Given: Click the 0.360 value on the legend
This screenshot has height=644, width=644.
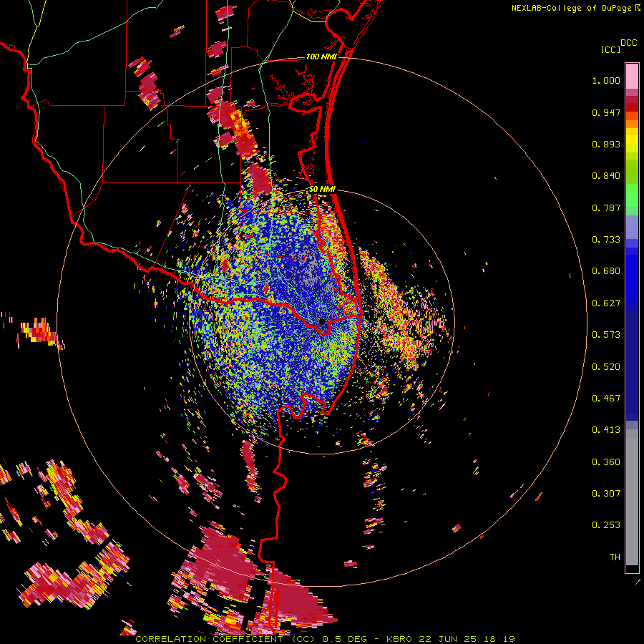Looking at the screenshot, I should coord(606,462).
